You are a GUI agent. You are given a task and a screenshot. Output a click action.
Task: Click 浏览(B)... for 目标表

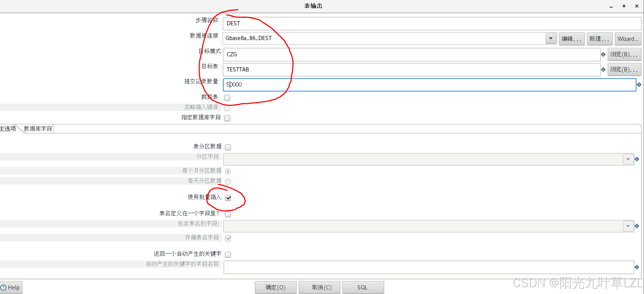(x=624, y=70)
